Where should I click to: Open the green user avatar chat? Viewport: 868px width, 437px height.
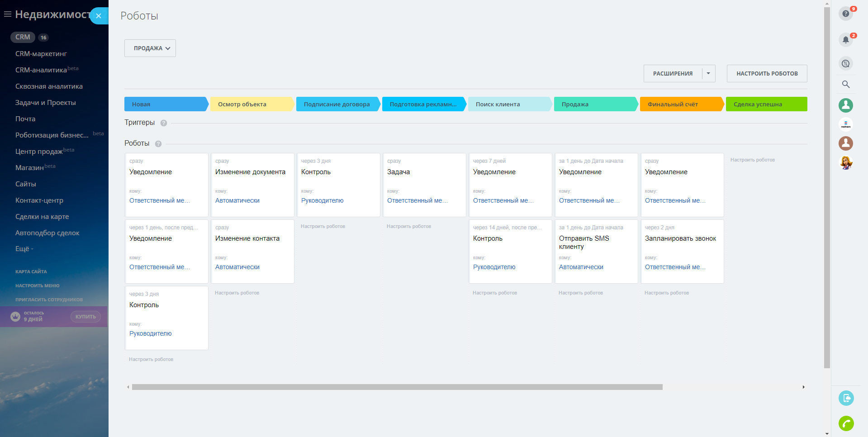click(846, 105)
